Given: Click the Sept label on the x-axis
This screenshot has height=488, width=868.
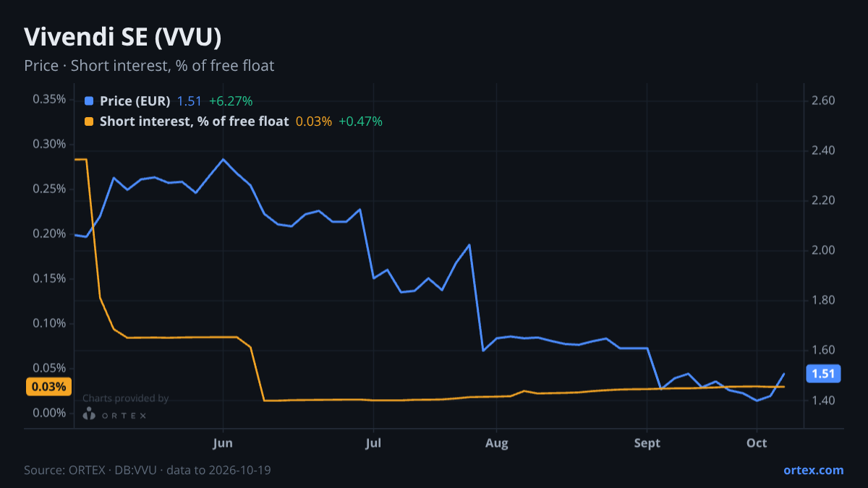Looking at the screenshot, I should tap(647, 443).
